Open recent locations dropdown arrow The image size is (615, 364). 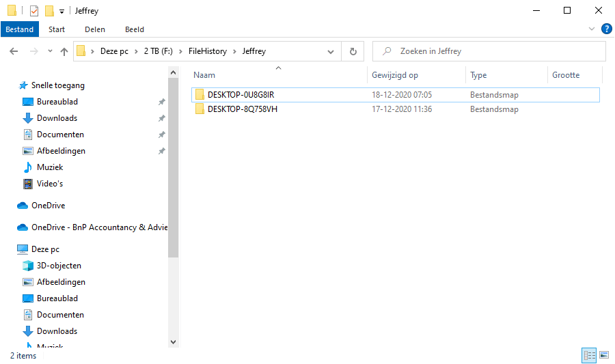click(x=50, y=51)
